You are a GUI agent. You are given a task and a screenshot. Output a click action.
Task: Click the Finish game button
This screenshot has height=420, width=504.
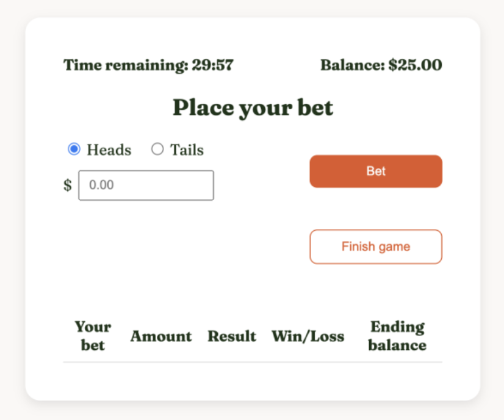[375, 247]
